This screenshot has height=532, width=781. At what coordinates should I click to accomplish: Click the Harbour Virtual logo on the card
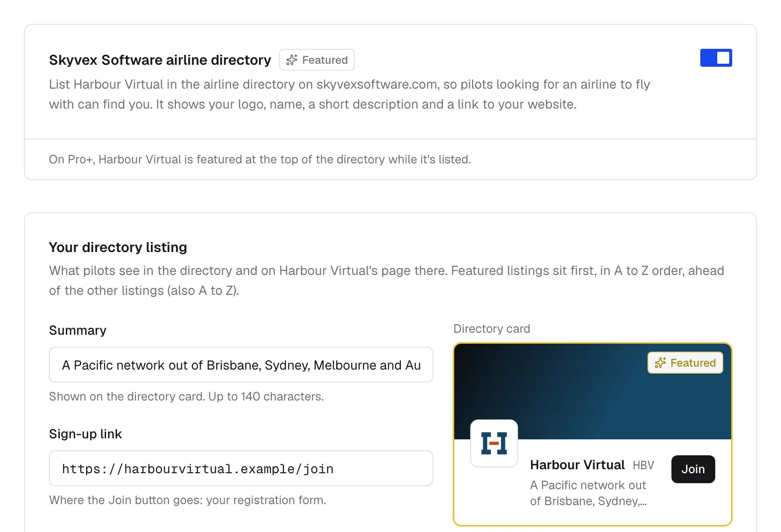494,443
